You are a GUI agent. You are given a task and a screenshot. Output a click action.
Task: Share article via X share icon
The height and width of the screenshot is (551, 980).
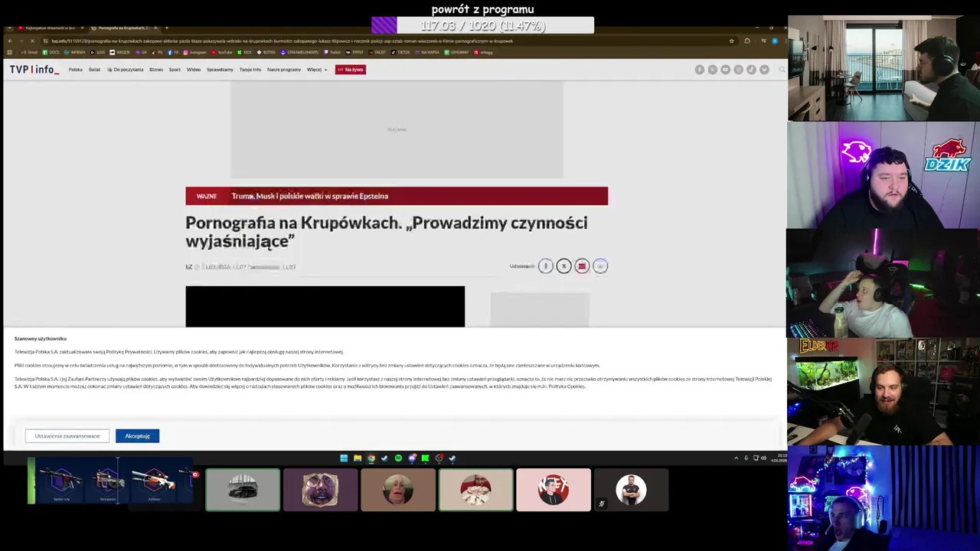564,266
